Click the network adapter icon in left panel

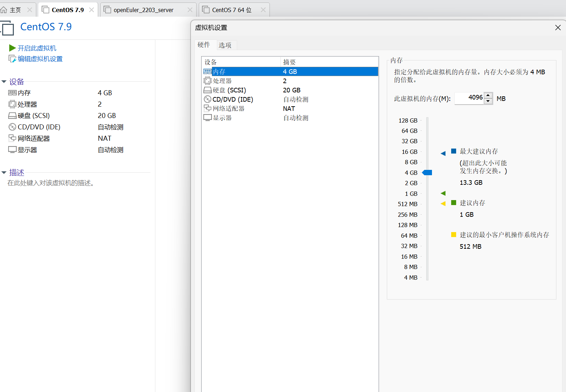[12, 138]
